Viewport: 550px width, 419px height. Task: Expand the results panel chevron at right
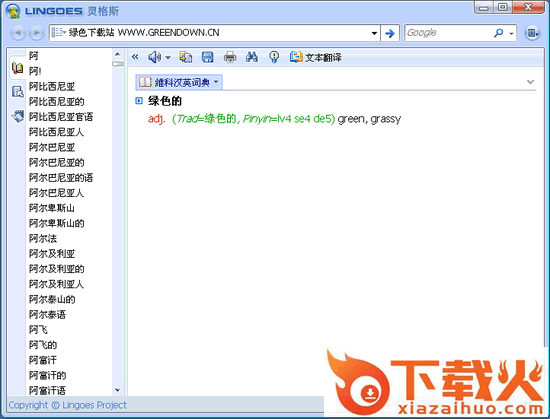530,82
